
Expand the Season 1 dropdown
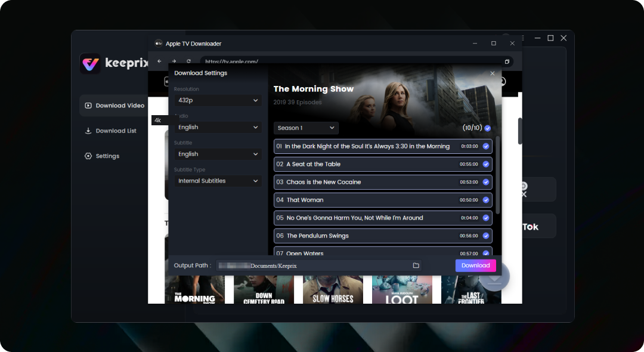(x=306, y=128)
